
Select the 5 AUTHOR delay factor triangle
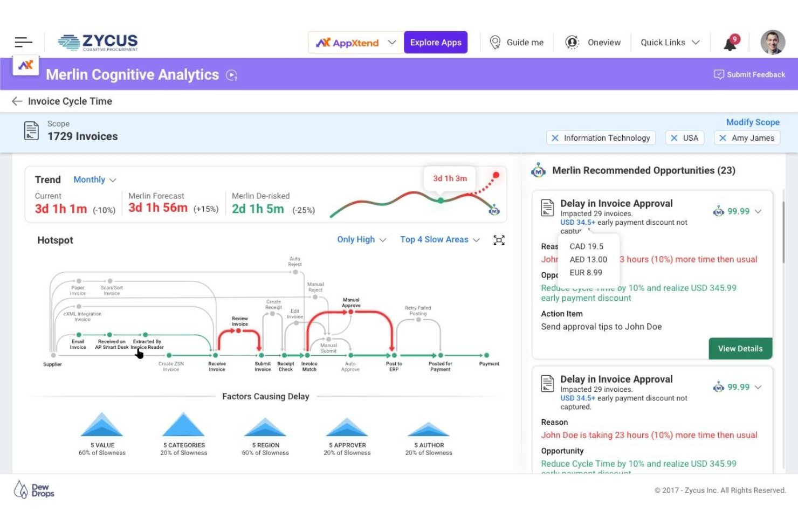(429, 429)
